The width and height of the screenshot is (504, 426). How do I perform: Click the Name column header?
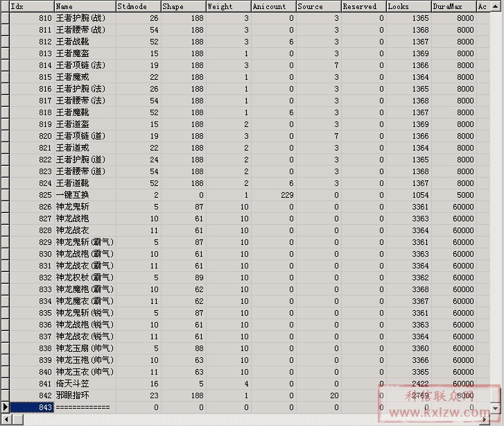pos(85,6)
